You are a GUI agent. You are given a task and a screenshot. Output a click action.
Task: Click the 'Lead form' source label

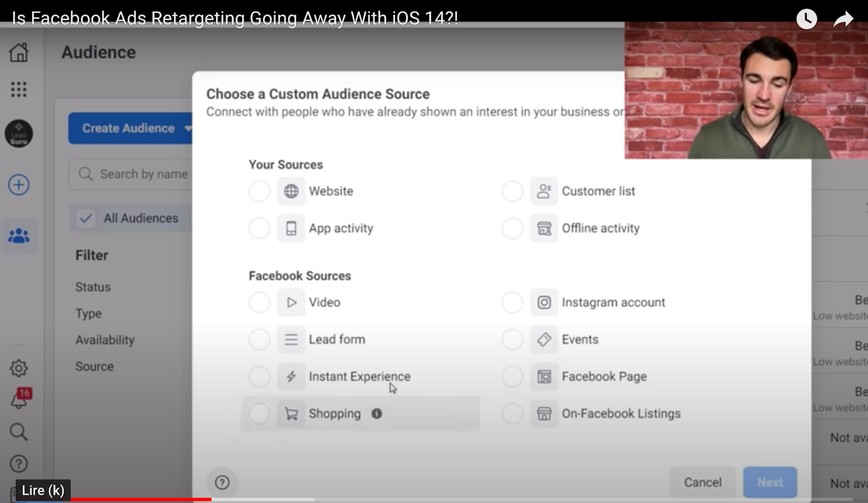(x=337, y=339)
